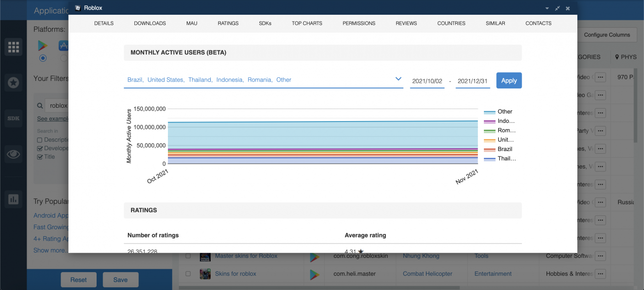Select the Google Play platform radio button
Viewport: 644px width, 290px height.
pos(43,58)
